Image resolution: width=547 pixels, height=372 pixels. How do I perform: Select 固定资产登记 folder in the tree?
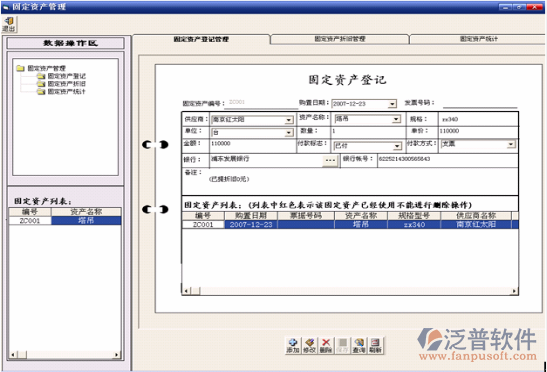click(x=62, y=76)
